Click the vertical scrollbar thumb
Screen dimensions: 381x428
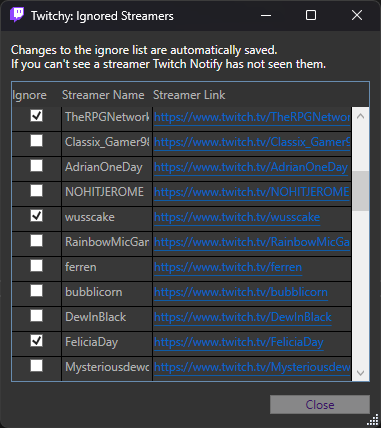(x=360, y=191)
